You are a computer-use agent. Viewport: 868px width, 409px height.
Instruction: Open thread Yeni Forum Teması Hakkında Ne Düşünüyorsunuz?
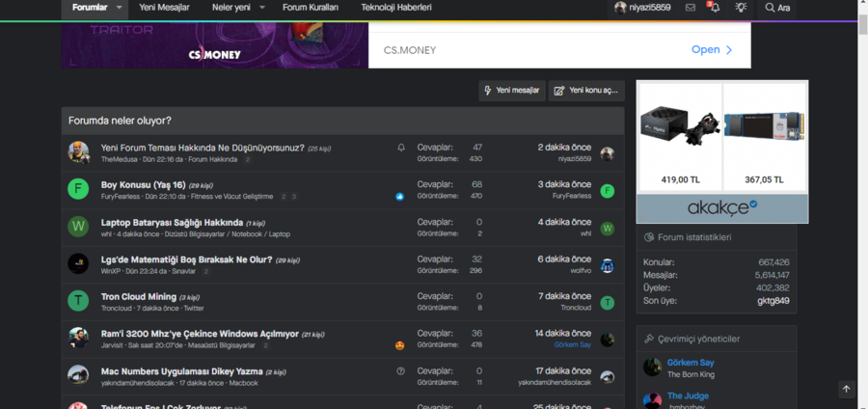tap(203, 148)
